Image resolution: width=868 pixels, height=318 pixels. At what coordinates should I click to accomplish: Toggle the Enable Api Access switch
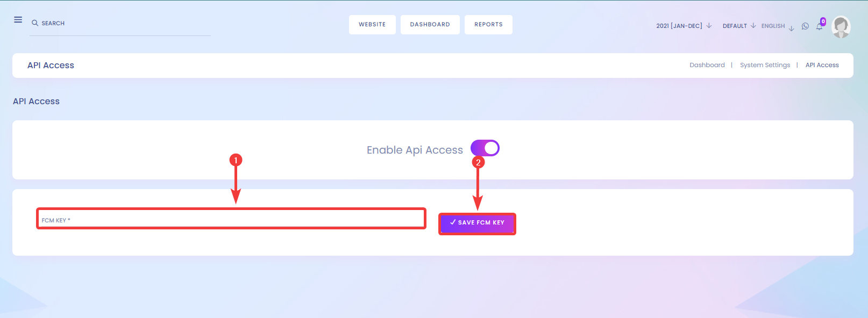pyautogui.click(x=485, y=148)
